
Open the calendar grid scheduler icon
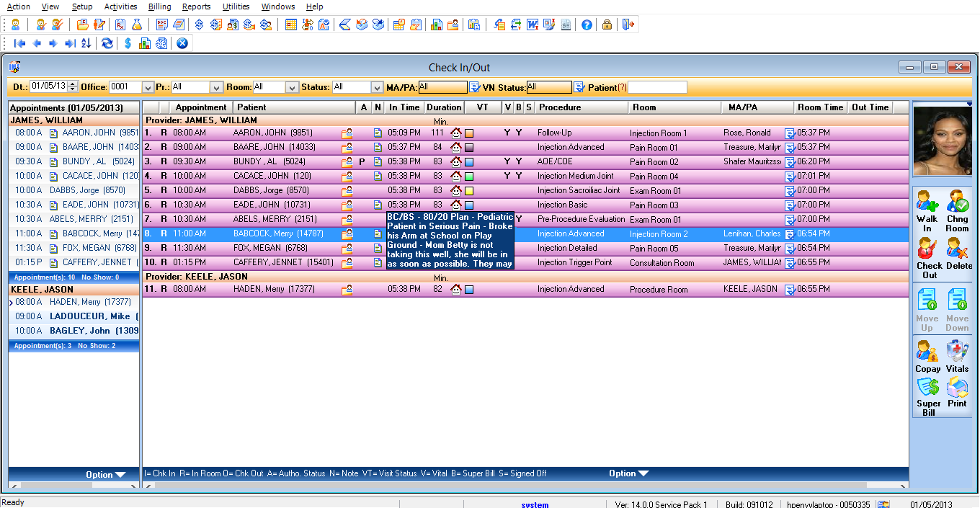[x=290, y=24]
